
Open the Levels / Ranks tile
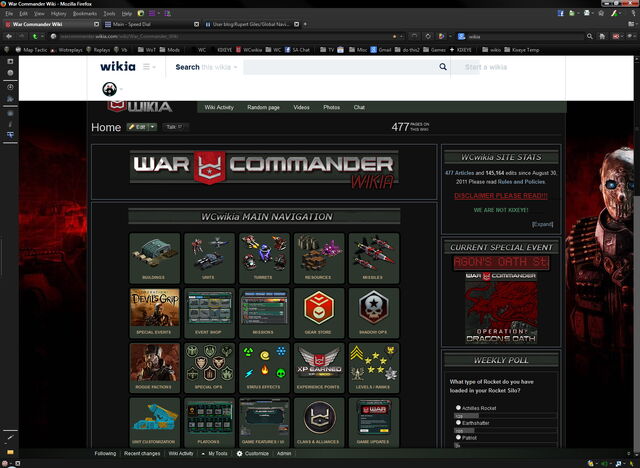point(373,368)
